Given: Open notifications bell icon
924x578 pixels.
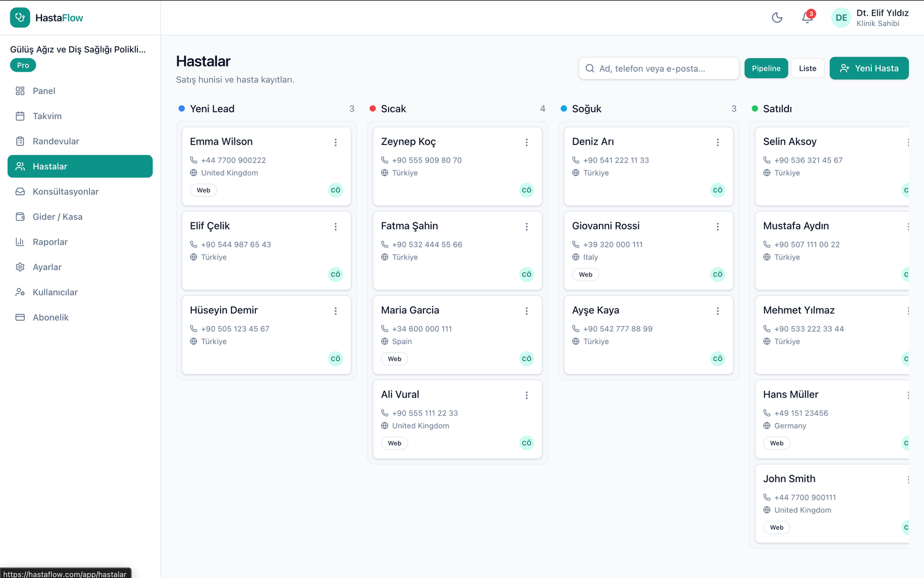Looking at the screenshot, I should 807,18.
